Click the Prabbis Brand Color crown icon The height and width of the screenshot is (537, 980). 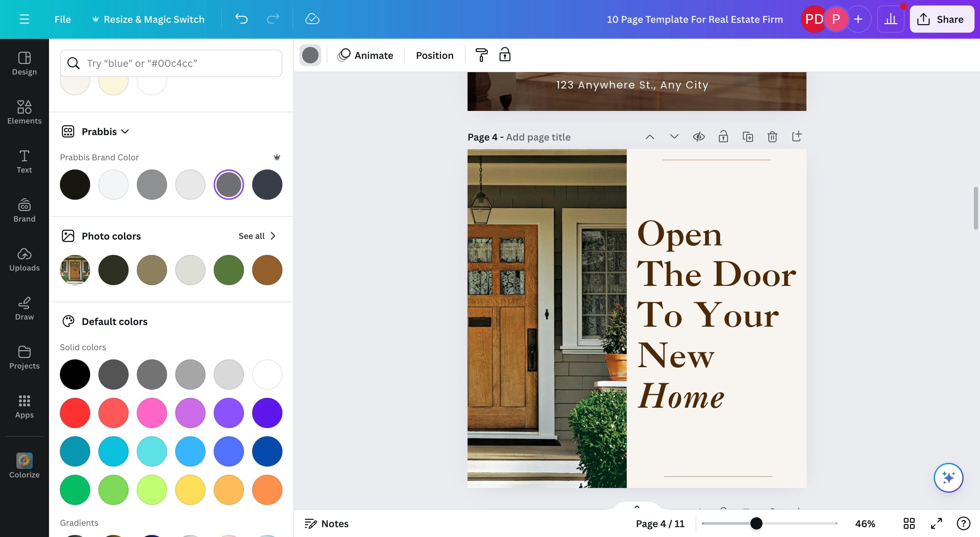(277, 157)
